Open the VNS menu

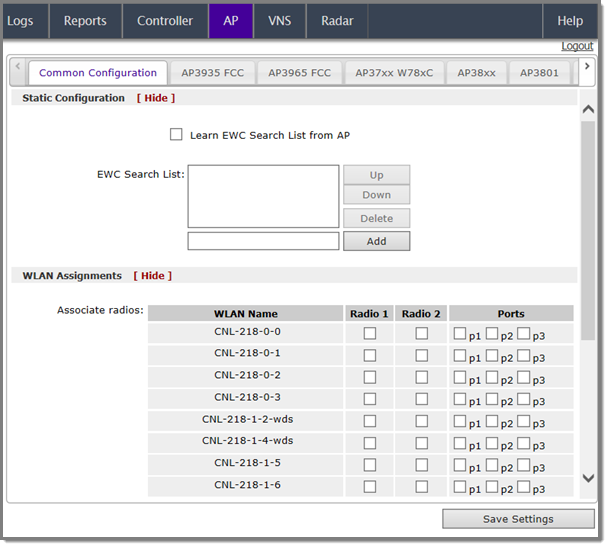tap(280, 21)
